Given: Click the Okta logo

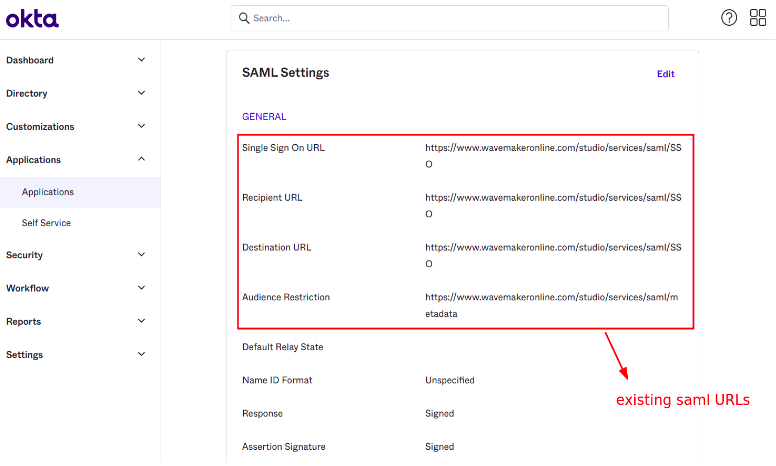Looking at the screenshot, I should click(x=32, y=18).
